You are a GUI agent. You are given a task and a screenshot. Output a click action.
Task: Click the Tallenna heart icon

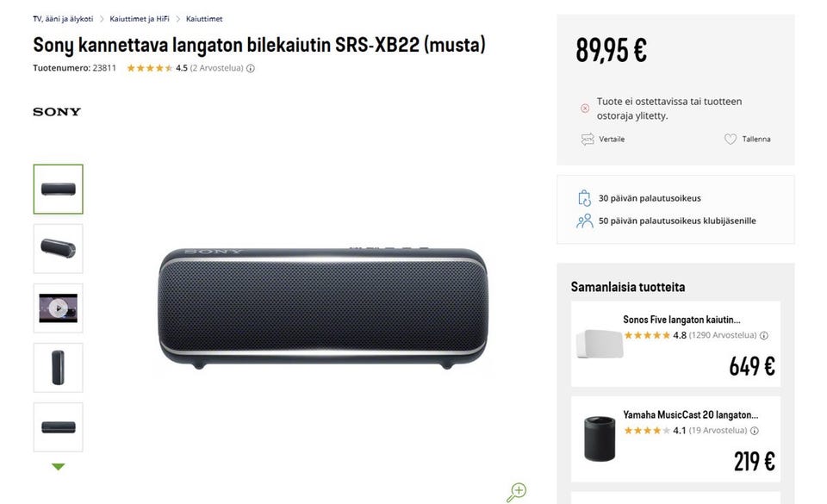pos(731,139)
